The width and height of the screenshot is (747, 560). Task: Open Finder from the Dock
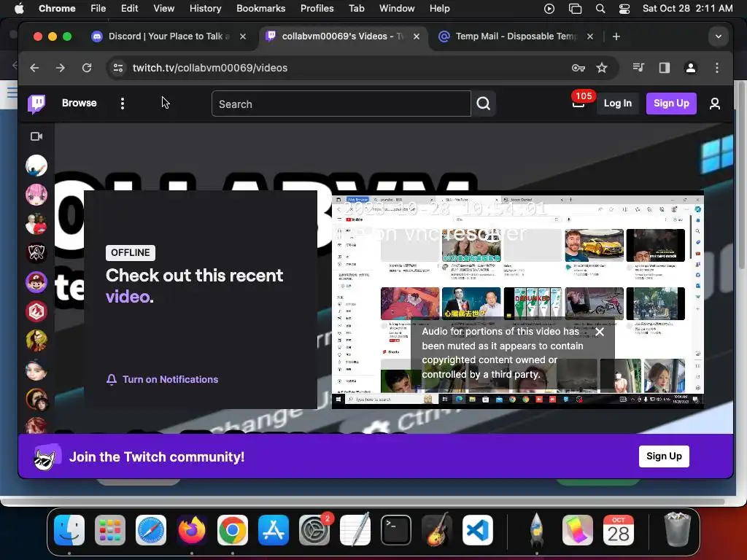click(69, 530)
